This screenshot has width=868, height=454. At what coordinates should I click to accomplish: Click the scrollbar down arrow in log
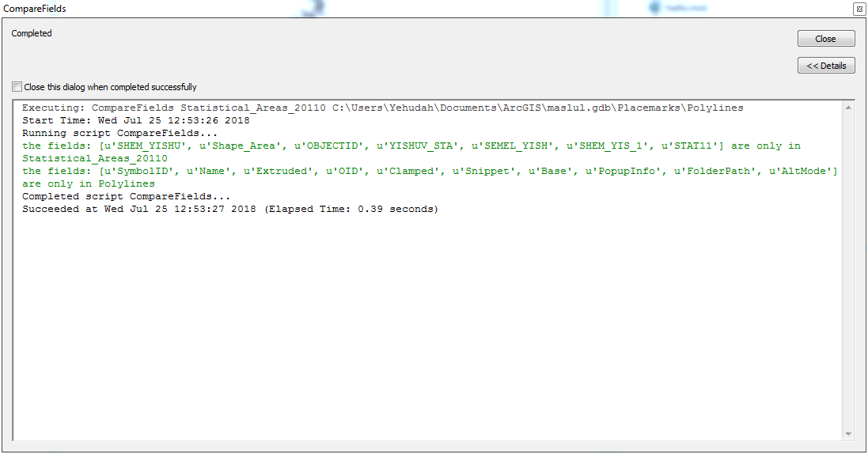tap(849, 433)
